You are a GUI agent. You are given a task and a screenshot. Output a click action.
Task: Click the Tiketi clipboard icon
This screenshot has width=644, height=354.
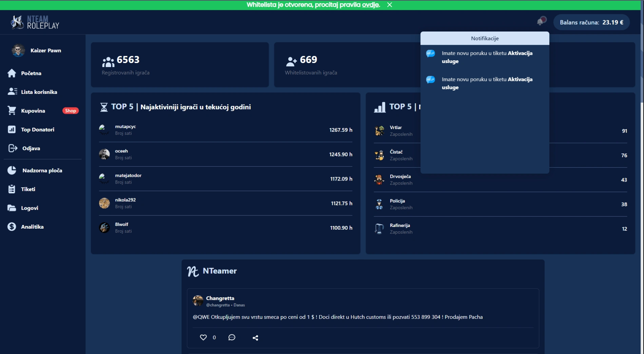point(12,189)
